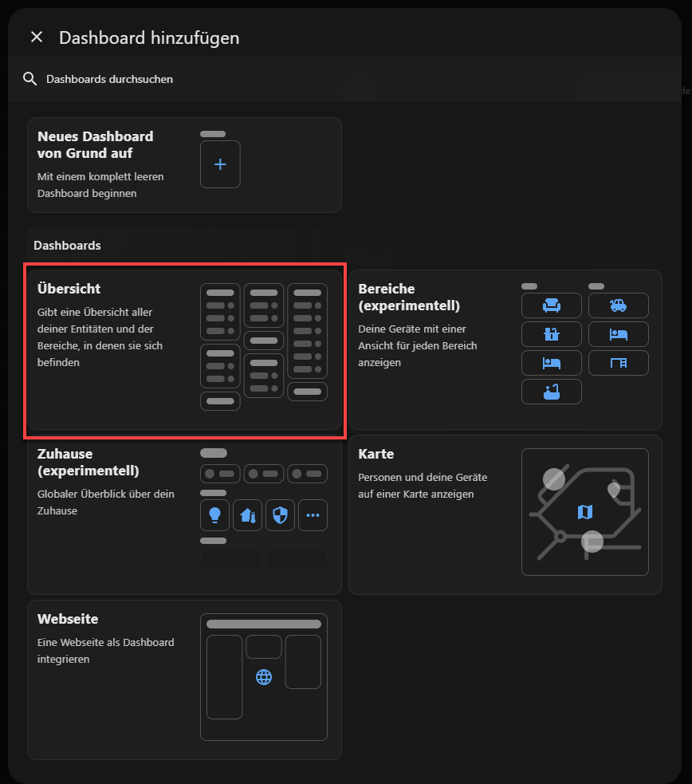Click the home thermometer icon in Zuhause
This screenshot has height=784, width=692.
coord(247,516)
